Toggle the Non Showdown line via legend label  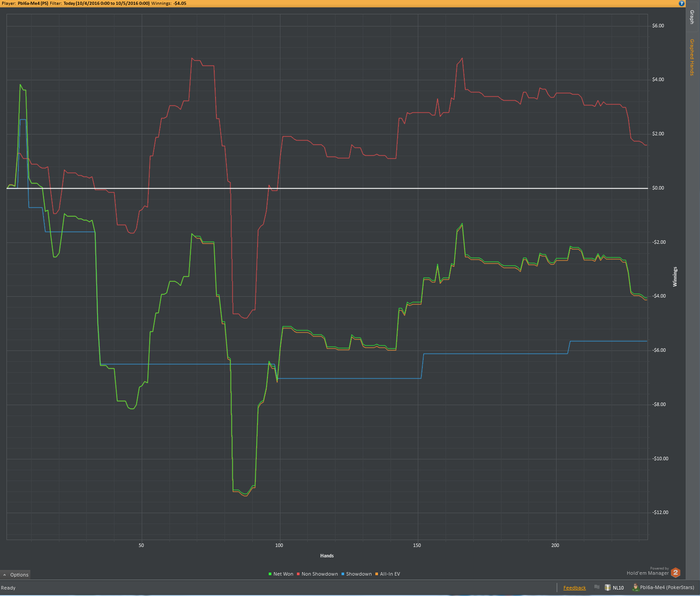tap(320, 574)
